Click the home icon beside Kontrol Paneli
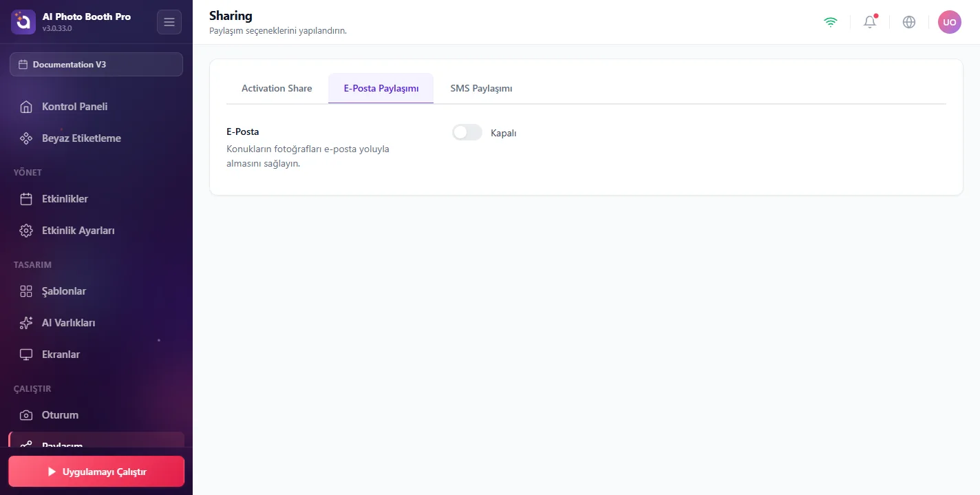The width and height of the screenshot is (980, 495). tap(26, 107)
